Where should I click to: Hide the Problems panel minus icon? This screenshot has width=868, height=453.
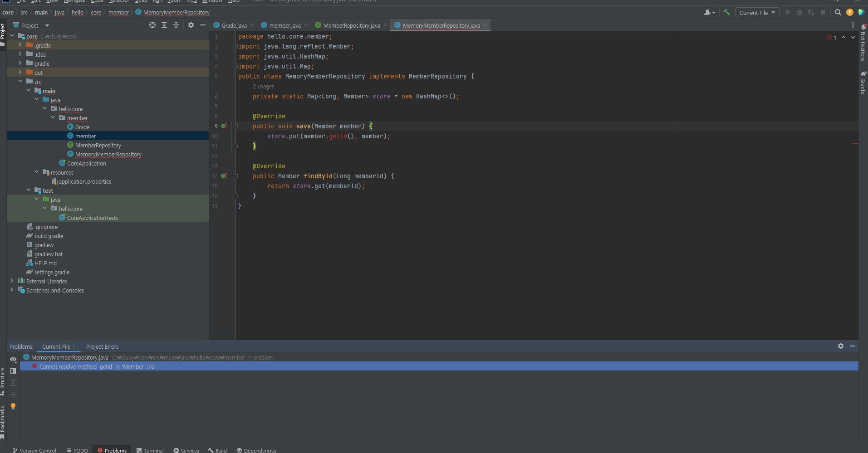point(853,346)
